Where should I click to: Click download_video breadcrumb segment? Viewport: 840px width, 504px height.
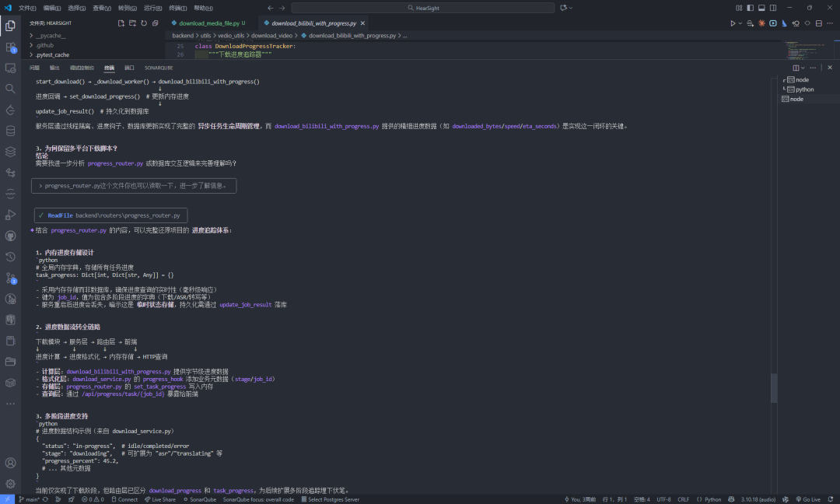tap(271, 35)
